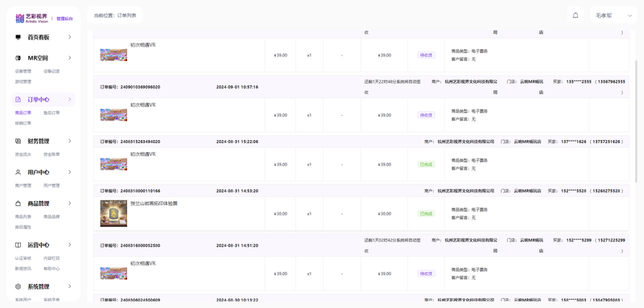Open 帮助中心 page
The height and width of the screenshot is (308, 644).
click(52, 269)
